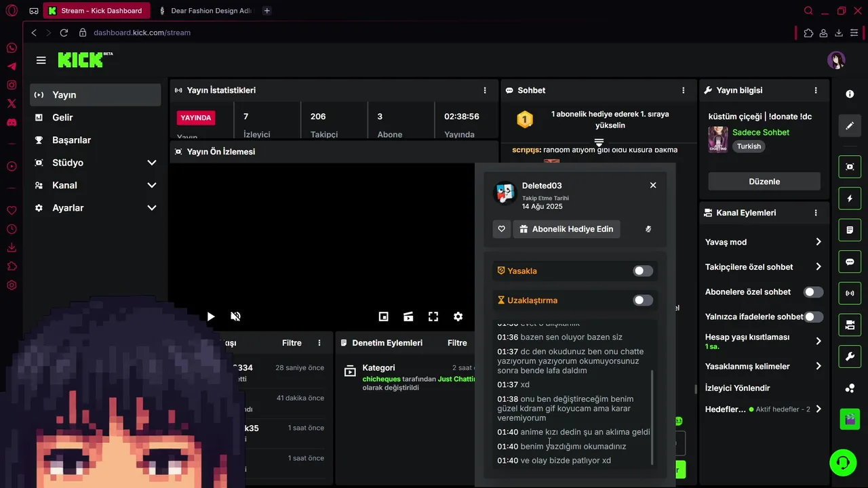This screenshot has width=868, height=488.
Task: Unmute the stream preview audio
Action: pos(235,317)
